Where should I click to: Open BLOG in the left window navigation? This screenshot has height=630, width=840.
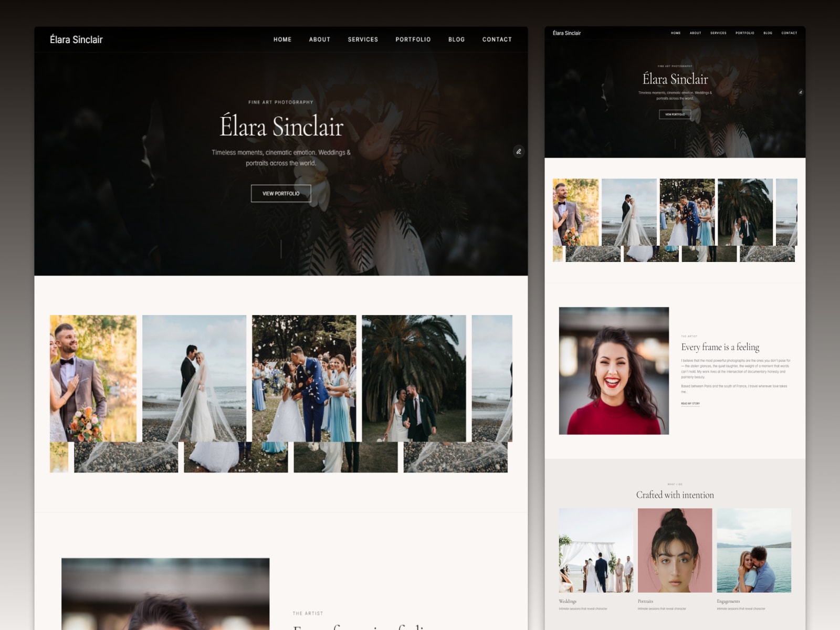tap(457, 39)
